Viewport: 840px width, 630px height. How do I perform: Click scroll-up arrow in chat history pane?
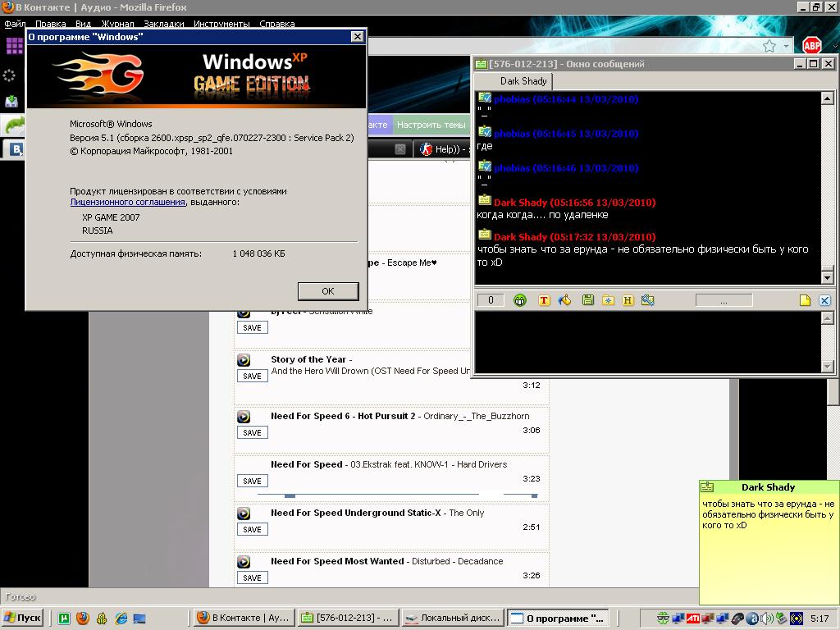click(x=827, y=98)
